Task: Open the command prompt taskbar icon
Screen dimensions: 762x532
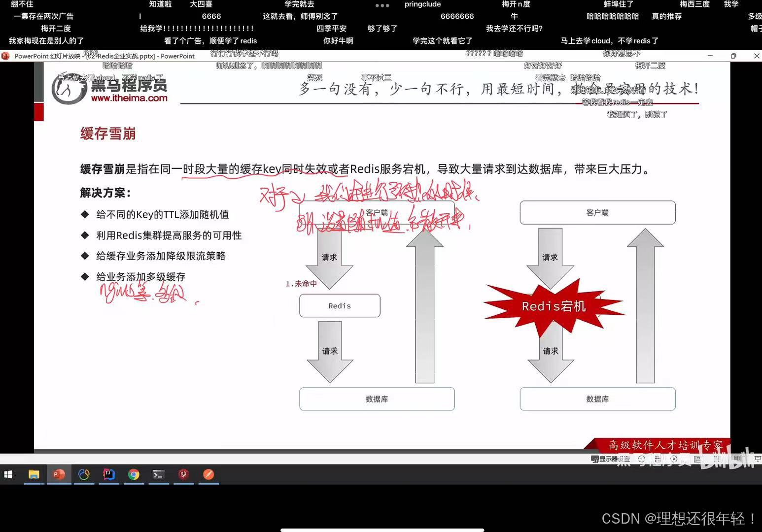Action: click(159, 474)
